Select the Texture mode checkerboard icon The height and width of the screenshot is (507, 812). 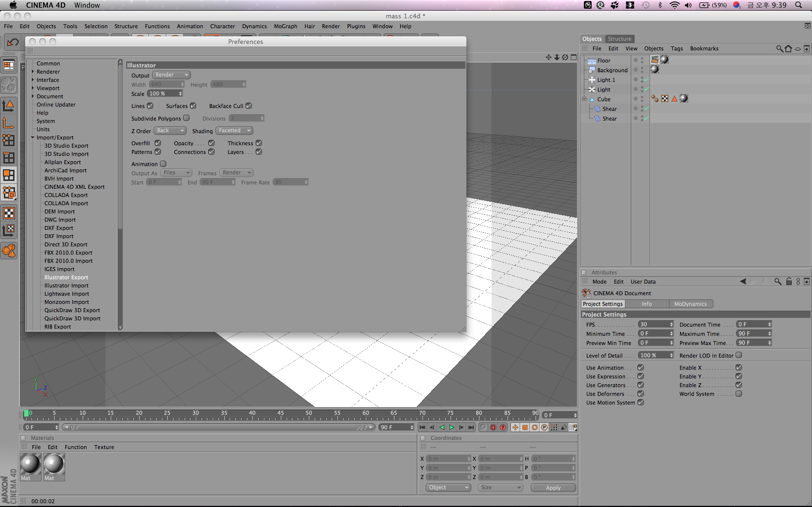[x=9, y=213]
